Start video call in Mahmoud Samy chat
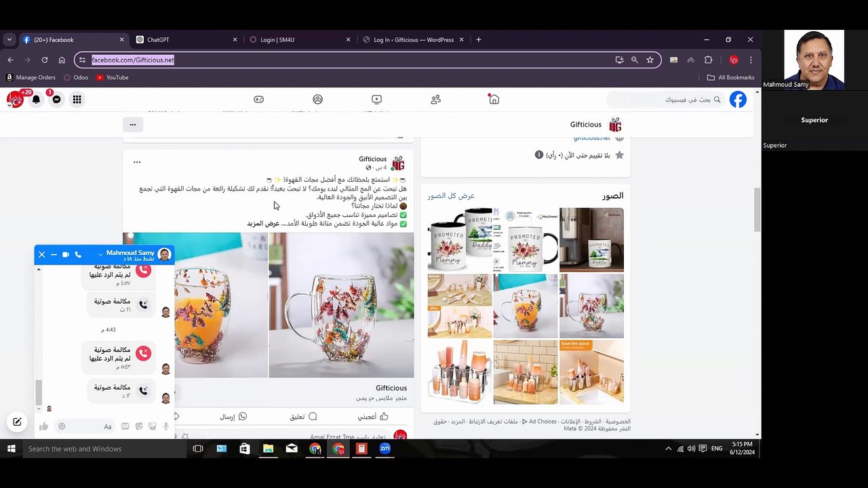This screenshot has height=488, width=868. [x=65, y=255]
